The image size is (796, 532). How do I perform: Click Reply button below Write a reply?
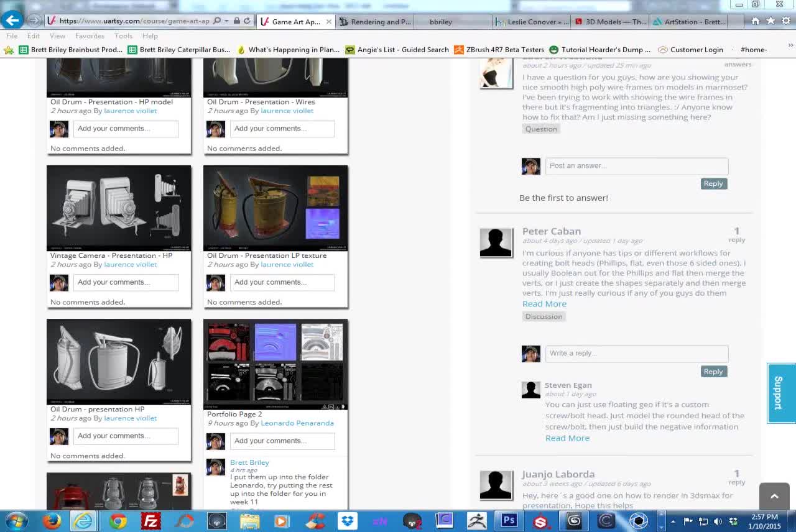(x=713, y=371)
